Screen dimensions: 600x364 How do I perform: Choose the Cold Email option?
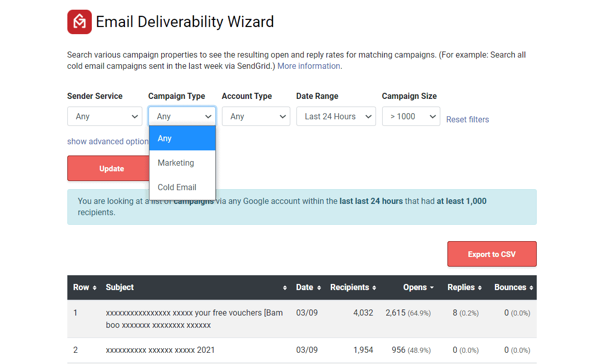177,187
